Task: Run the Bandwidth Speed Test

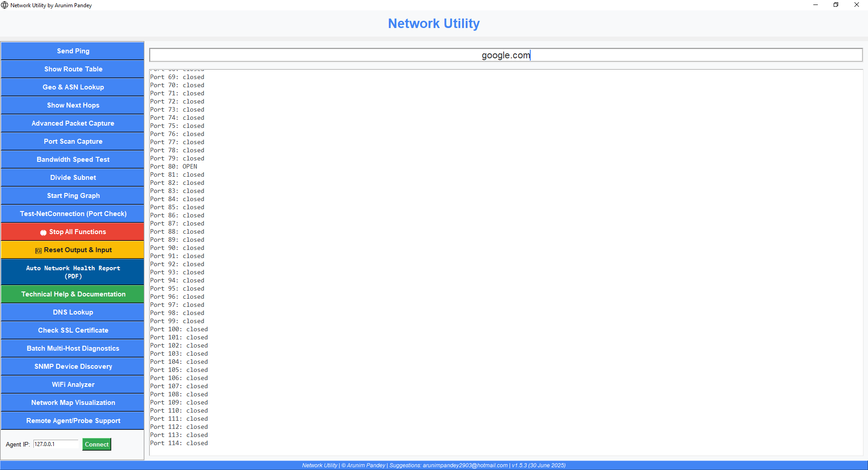Action: click(73, 160)
